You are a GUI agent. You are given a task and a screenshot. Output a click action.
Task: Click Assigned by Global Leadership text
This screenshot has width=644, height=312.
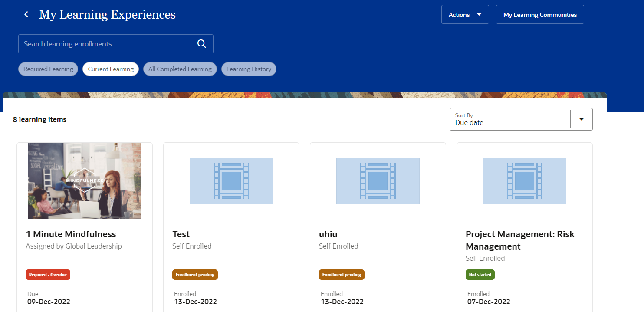(74, 246)
